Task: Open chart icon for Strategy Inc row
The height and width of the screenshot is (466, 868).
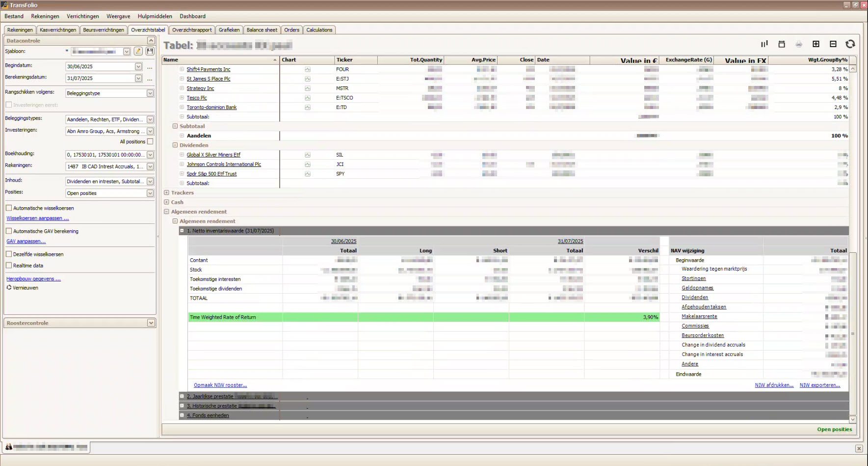Action: pyautogui.click(x=308, y=88)
